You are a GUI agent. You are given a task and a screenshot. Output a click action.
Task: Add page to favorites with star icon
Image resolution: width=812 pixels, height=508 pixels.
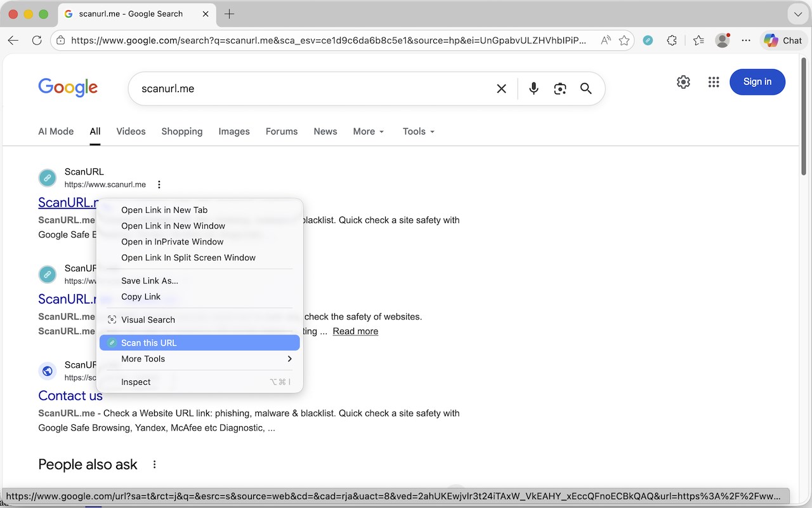624,40
